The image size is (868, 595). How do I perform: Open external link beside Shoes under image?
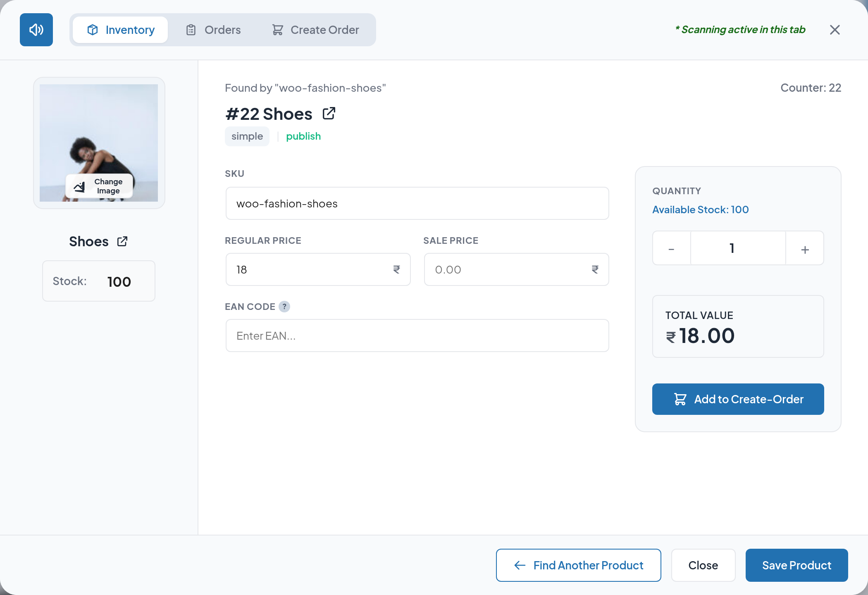pyautogui.click(x=122, y=241)
